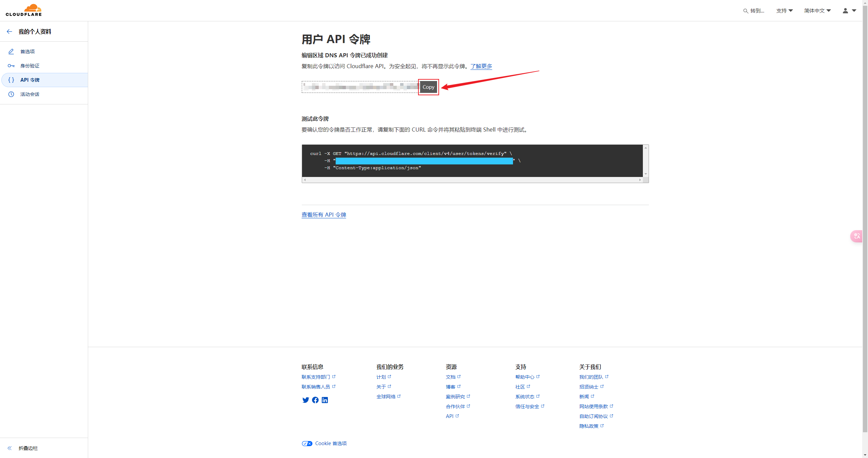The image size is (868, 458).
Task: Select 首选项 in the sidebar
Action: pyautogui.click(x=27, y=52)
